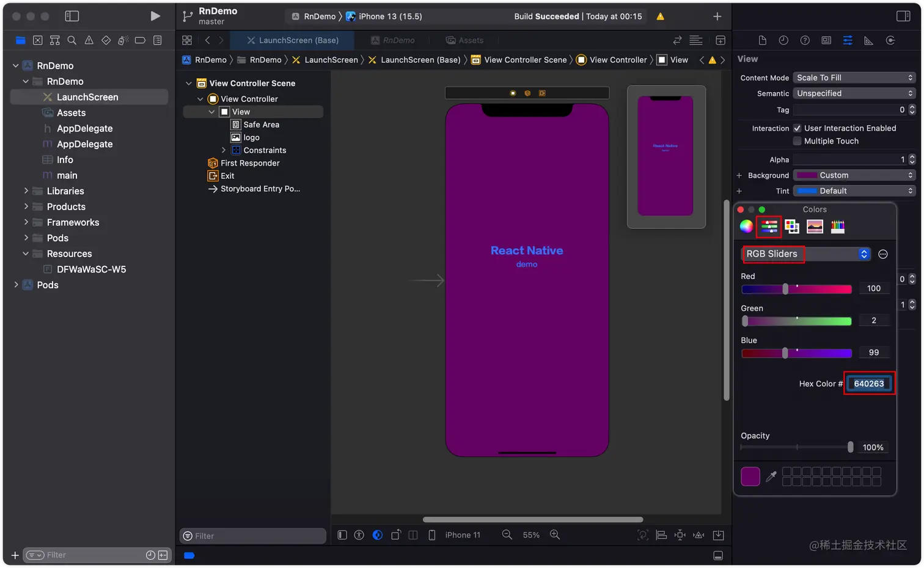The width and height of the screenshot is (924, 568).
Task: Open the Library with plus button
Action: pyautogui.click(x=717, y=16)
